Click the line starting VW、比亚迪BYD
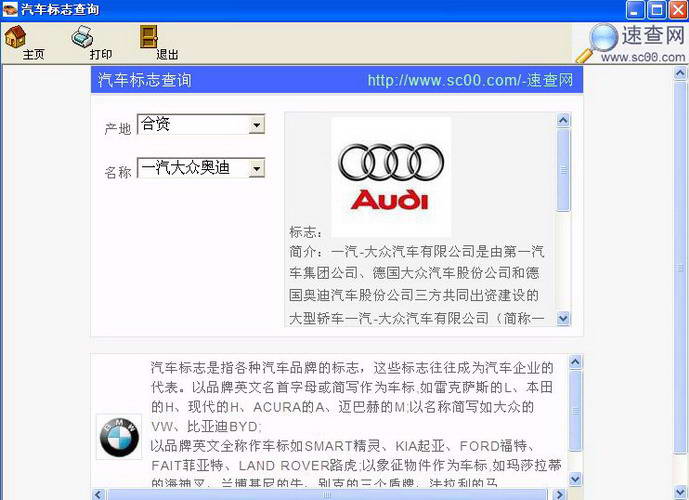Screen dimensions: 689x500 coord(206,427)
